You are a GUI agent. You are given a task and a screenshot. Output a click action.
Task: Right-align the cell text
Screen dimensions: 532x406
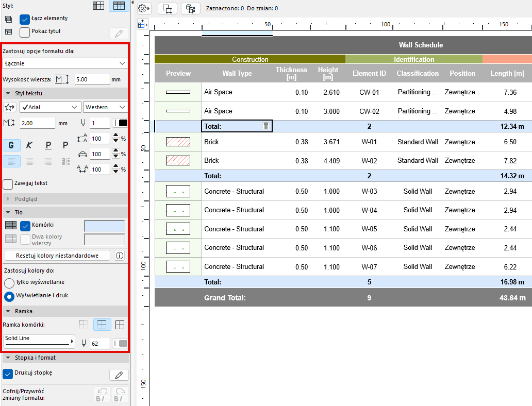click(48, 161)
